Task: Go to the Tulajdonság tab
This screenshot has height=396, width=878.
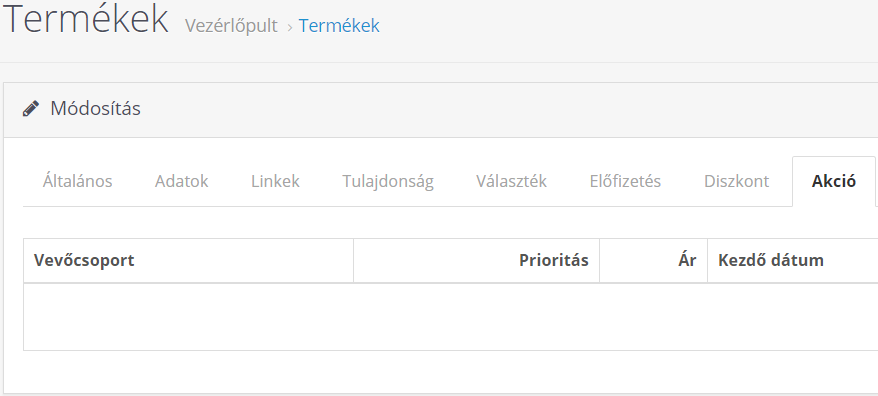Action: click(388, 181)
